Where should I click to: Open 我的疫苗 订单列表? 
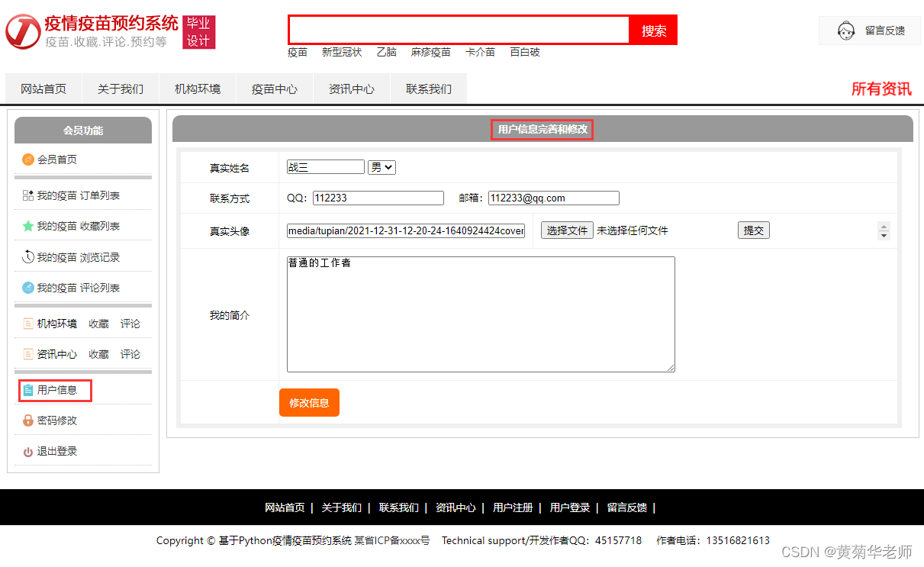79,195
